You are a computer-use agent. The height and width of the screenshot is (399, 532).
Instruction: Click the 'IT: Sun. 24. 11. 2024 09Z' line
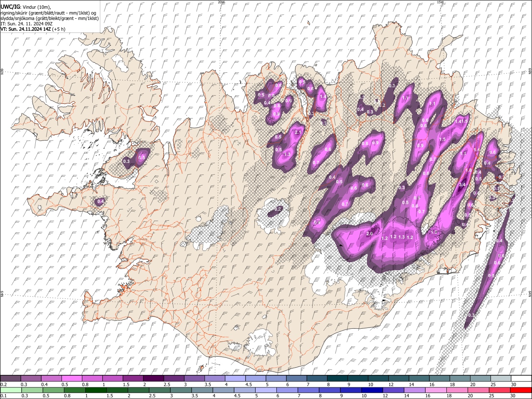(x=27, y=24)
